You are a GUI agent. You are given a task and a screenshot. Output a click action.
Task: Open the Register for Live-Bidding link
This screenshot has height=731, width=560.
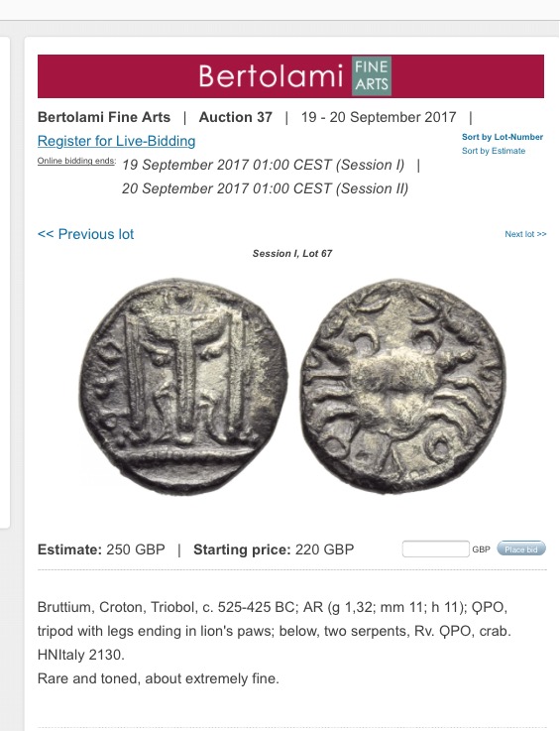click(x=117, y=141)
